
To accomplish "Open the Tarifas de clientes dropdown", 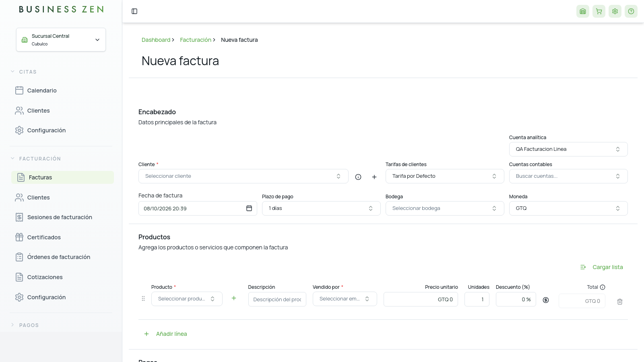I will click(x=445, y=176).
